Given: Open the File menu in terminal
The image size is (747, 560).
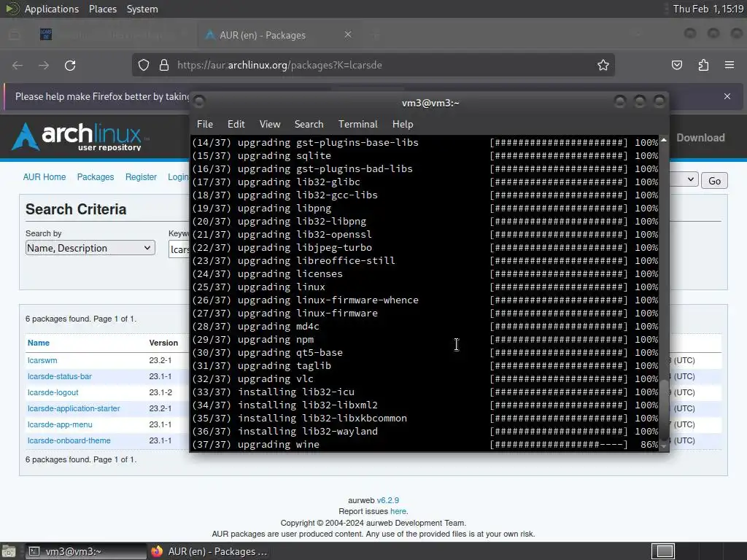Looking at the screenshot, I should [205, 124].
